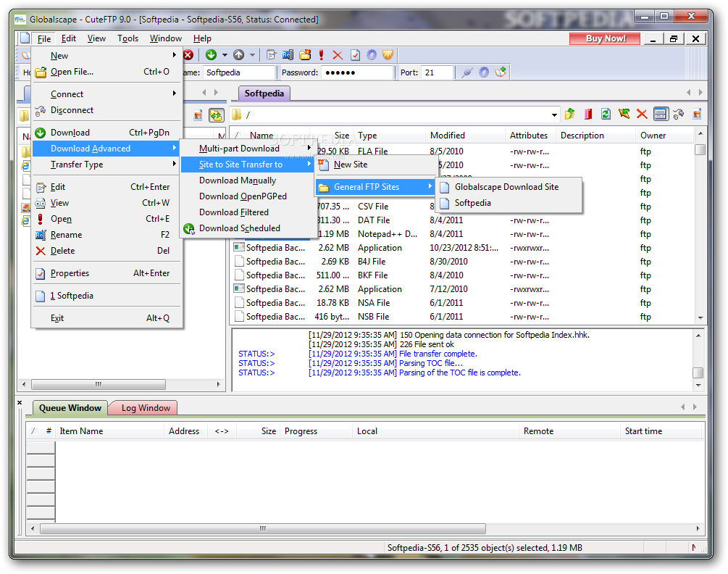Sort remote files by Type column
The image size is (728, 574).
[x=389, y=135]
